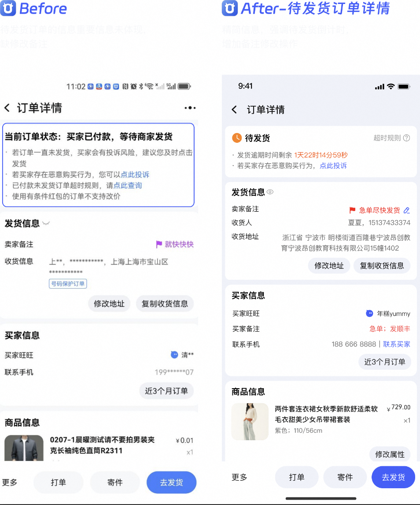Open jacket product thumbnail in Before screen
Viewport: 420px width, 505px height.
pyautogui.click(x=24, y=448)
